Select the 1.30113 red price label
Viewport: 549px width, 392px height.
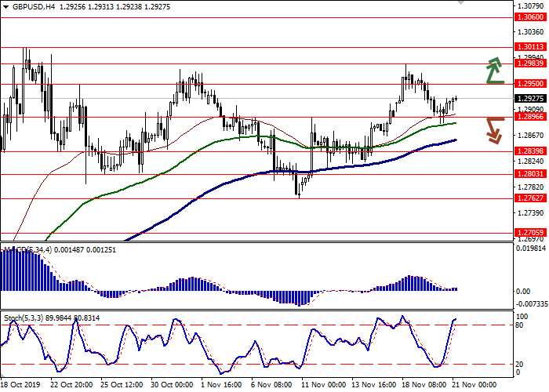530,47
